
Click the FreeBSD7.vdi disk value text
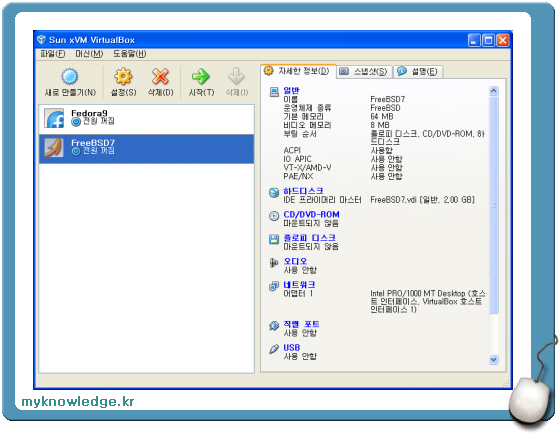pos(422,200)
